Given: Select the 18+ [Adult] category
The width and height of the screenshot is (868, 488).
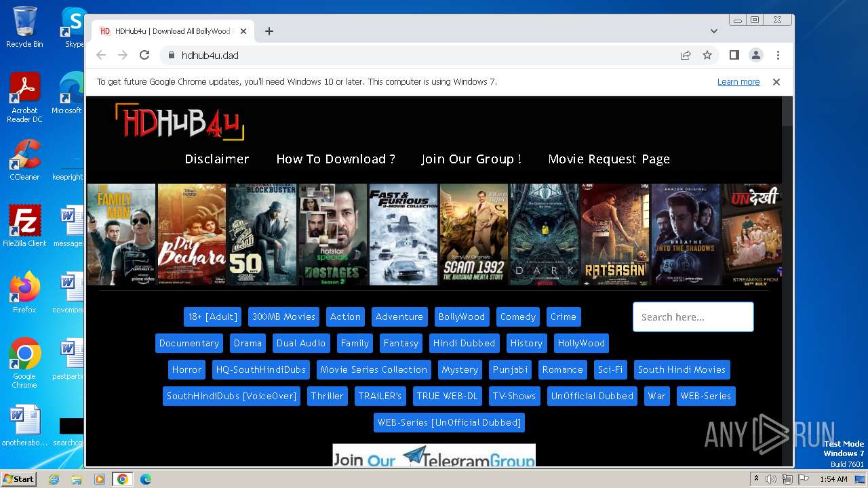Looking at the screenshot, I should click(213, 317).
